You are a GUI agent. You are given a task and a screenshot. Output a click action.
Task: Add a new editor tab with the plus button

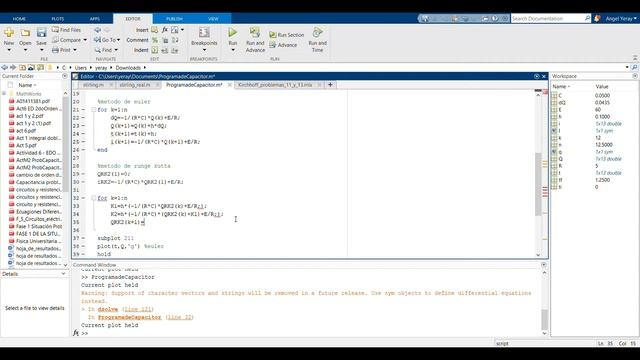tap(330, 85)
